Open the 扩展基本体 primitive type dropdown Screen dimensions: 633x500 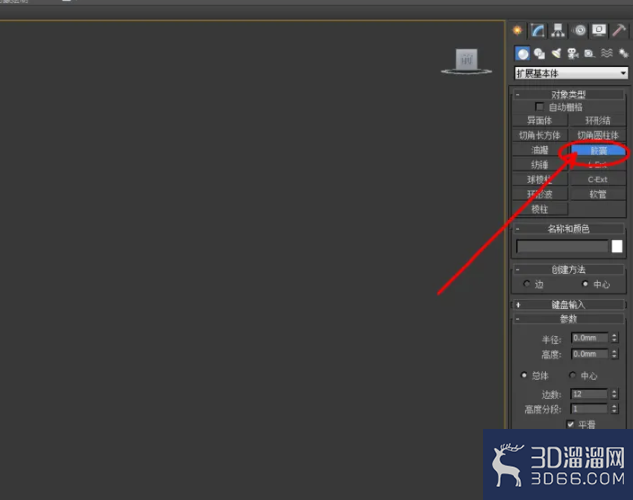pyautogui.click(x=571, y=73)
